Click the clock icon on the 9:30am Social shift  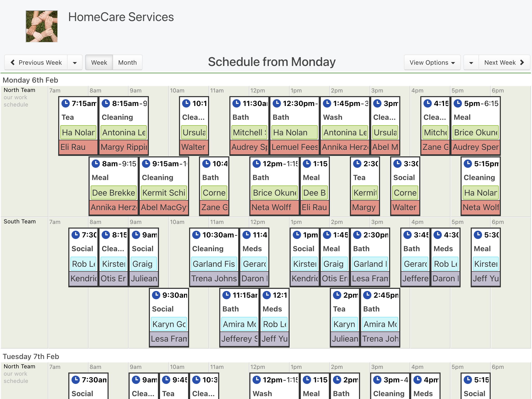click(x=156, y=295)
